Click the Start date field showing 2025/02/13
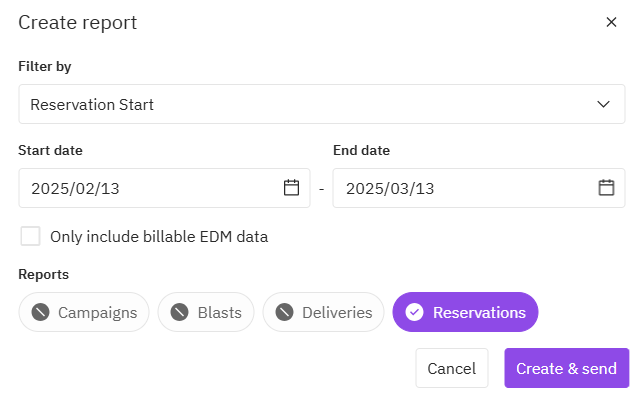 (164, 188)
